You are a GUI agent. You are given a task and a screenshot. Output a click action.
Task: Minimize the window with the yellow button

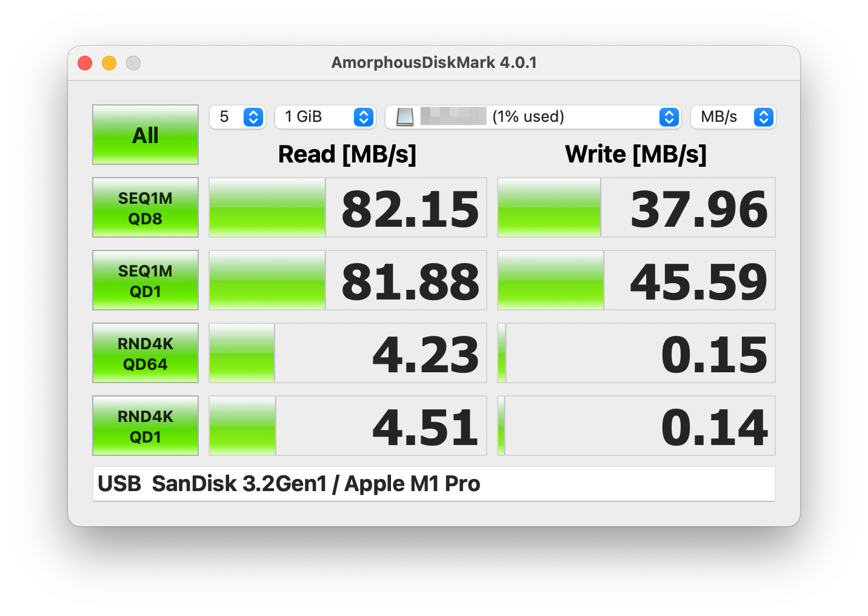pyautogui.click(x=109, y=63)
